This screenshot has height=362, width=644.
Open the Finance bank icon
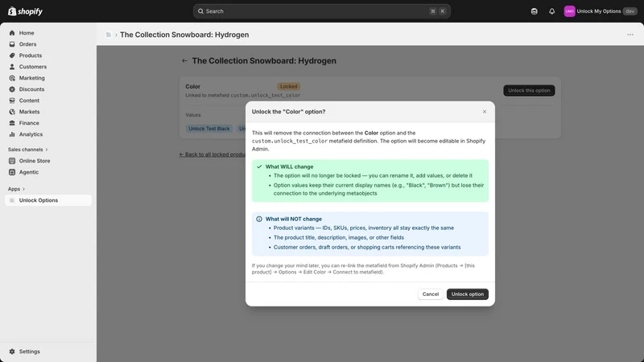(12, 123)
